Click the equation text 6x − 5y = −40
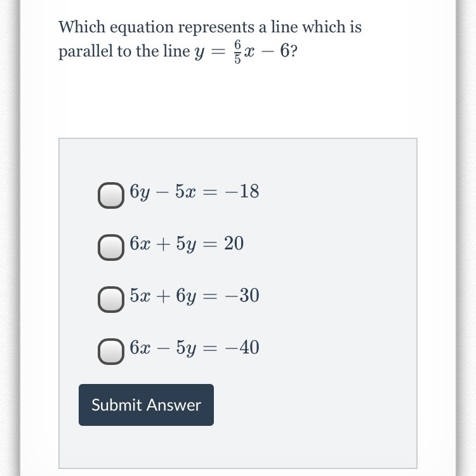476x476 pixels. point(194,348)
